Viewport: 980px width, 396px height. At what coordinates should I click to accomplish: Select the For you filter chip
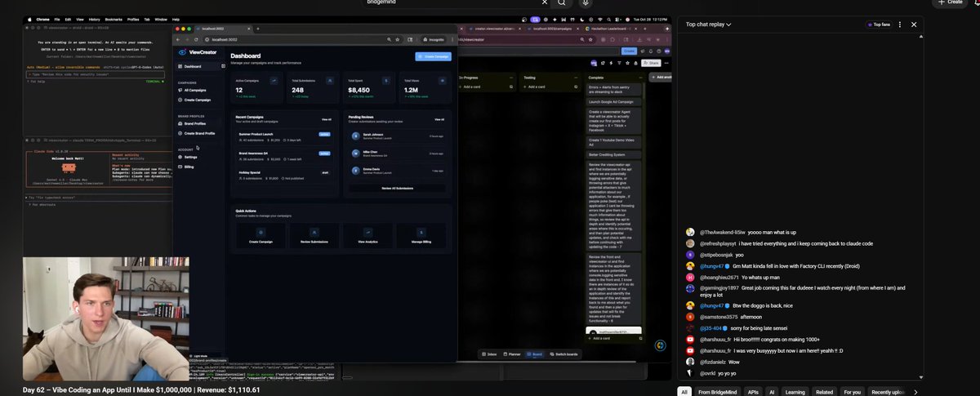[853, 392]
